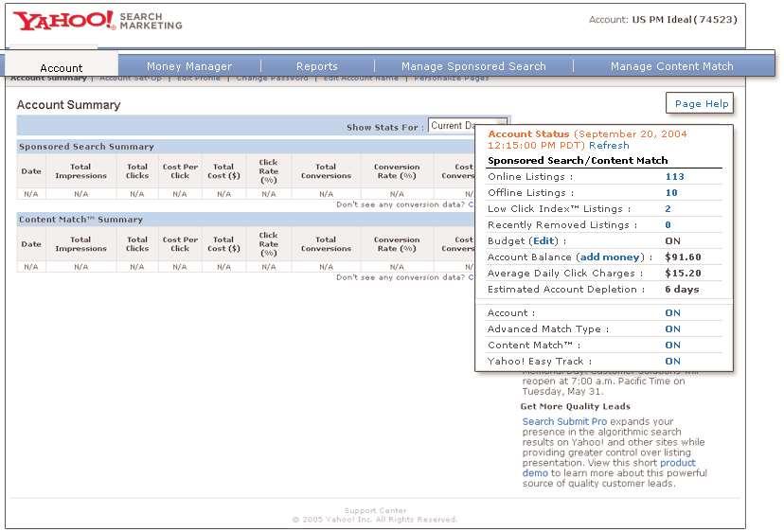Open the Account tab
Screen dimensions: 784x532
tap(62, 68)
